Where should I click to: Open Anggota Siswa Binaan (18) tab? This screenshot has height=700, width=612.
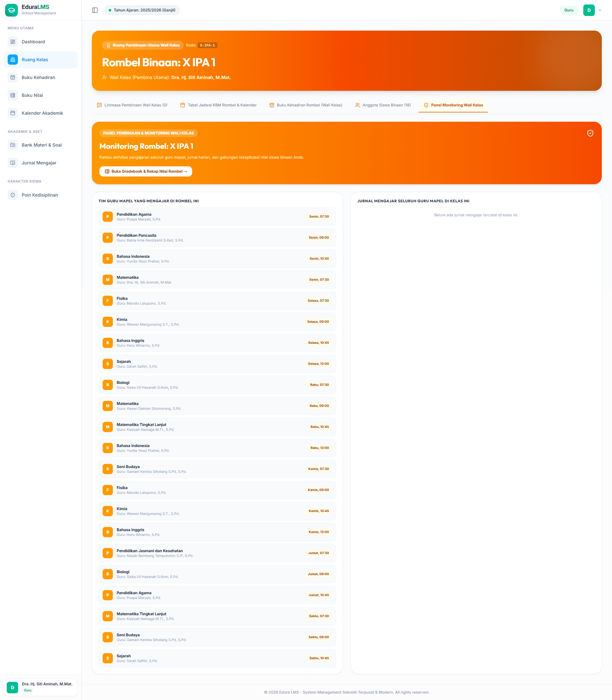(383, 105)
